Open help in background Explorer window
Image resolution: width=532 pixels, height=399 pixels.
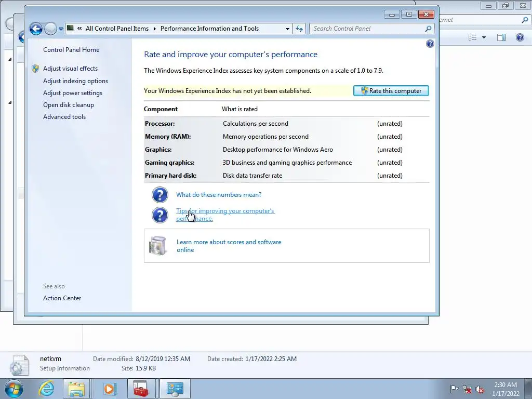point(520,37)
